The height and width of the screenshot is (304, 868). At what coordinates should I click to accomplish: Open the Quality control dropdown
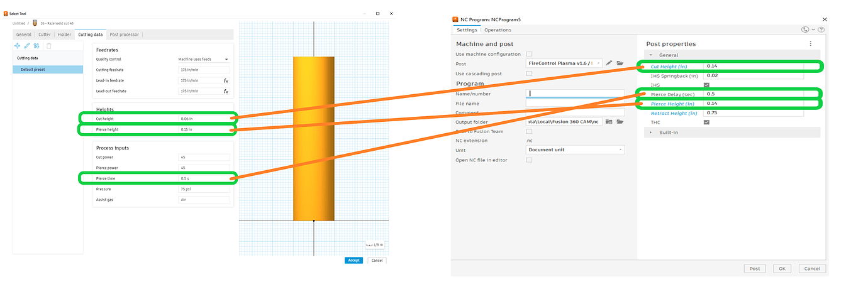coord(204,59)
